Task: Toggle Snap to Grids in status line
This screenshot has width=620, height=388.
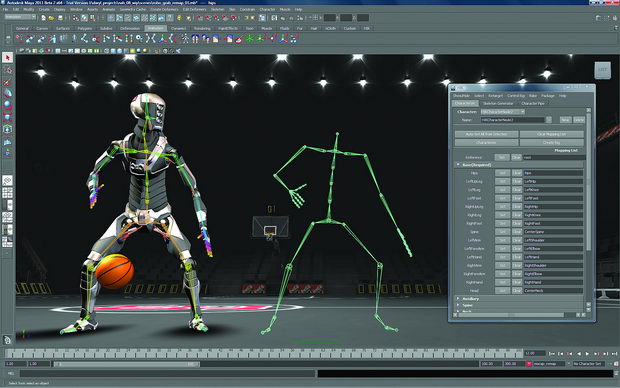Action: pos(200,18)
